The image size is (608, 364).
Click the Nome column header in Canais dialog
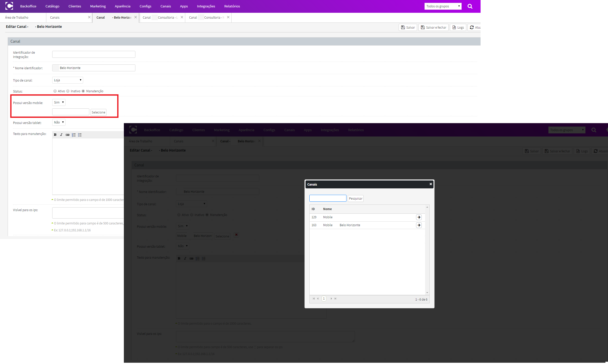point(327,209)
